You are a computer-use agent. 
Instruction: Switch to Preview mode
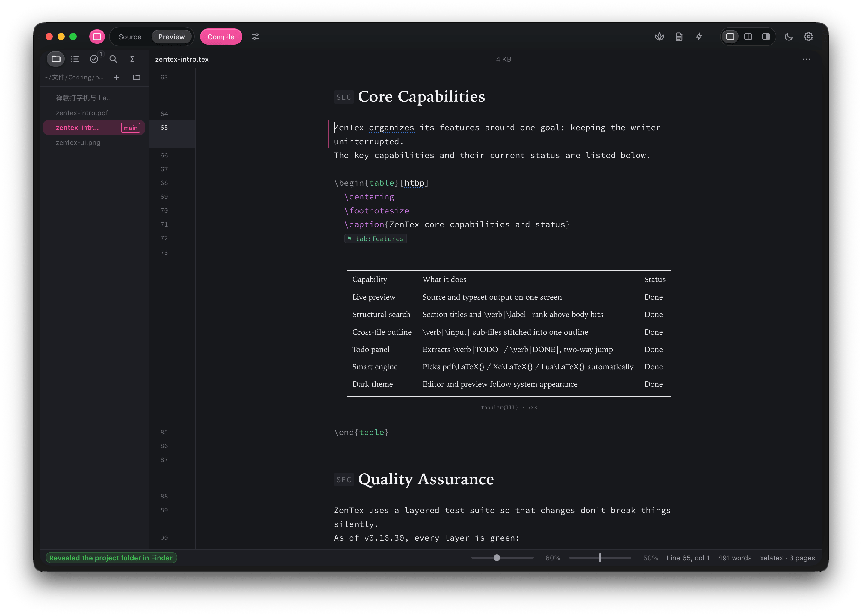(172, 37)
